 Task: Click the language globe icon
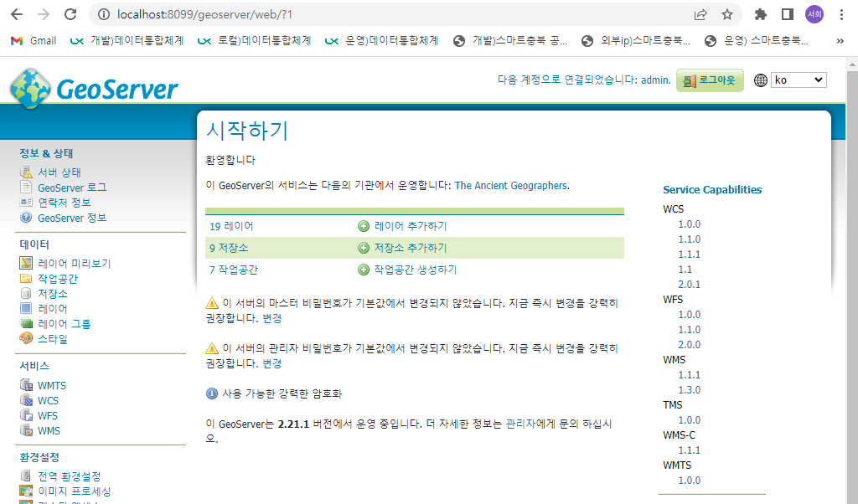point(761,80)
